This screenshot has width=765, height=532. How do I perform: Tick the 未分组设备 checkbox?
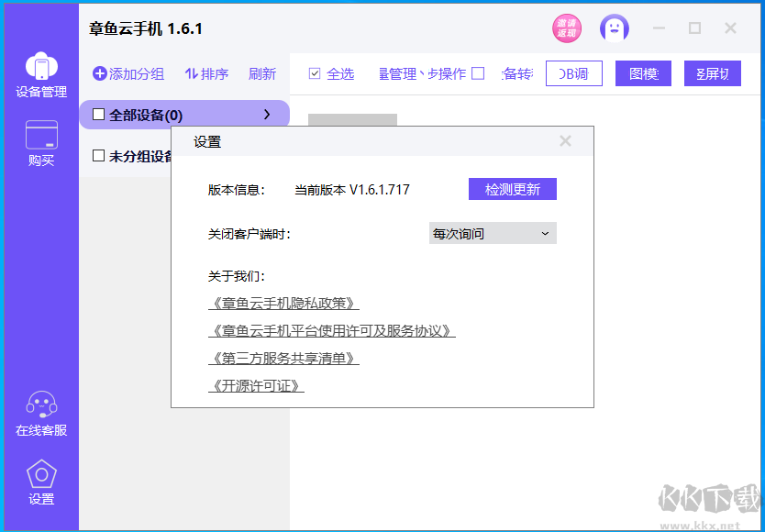tap(97, 157)
